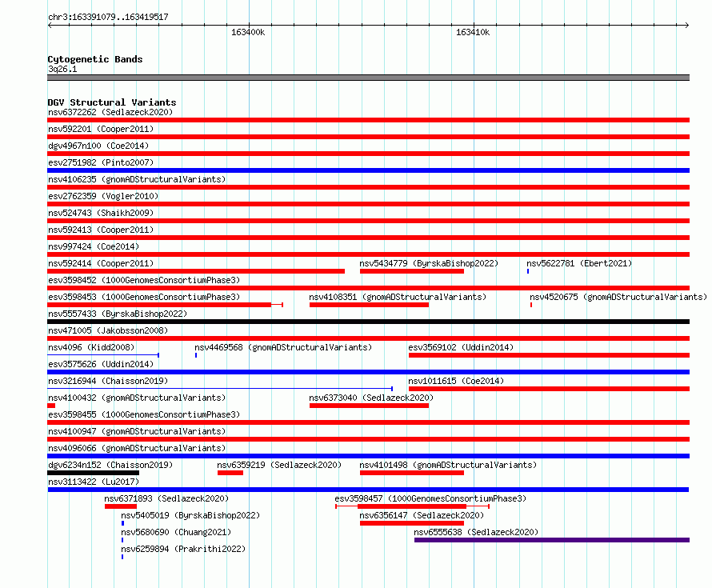
Task: Select esv3598457 (1000GenomesConsortiumPhase3) label
Action: click(x=430, y=498)
